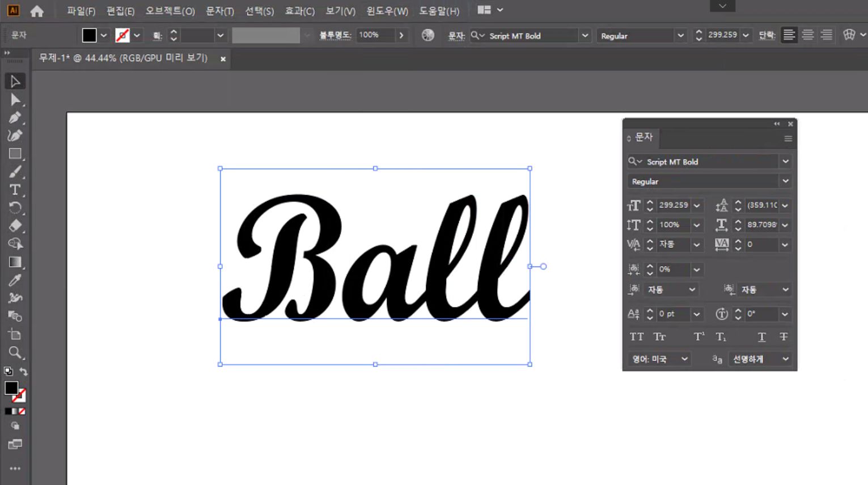Open the Change Screen Mode icon
The width and height of the screenshot is (868, 485).
pos(15,444)
